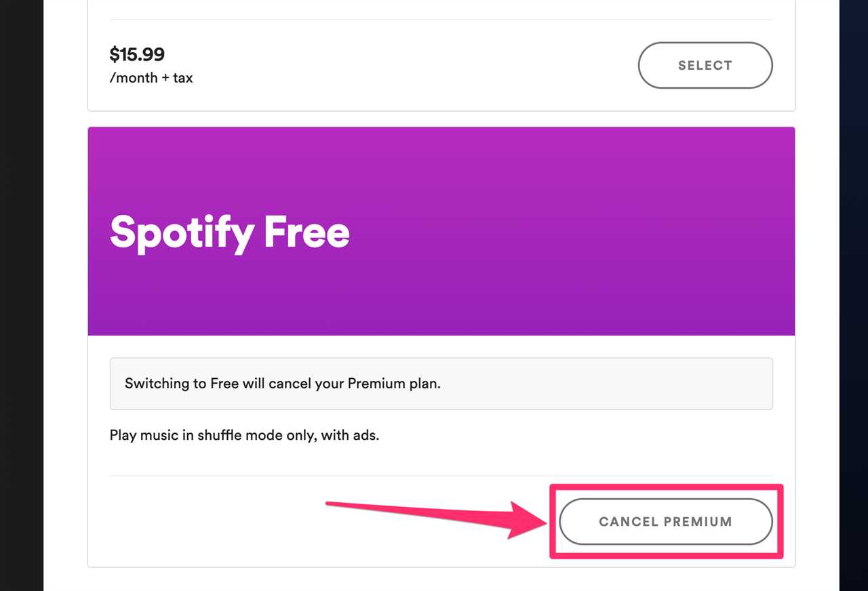
Task: Click the Premium cancellation notice box
Action: click(441, 384)
